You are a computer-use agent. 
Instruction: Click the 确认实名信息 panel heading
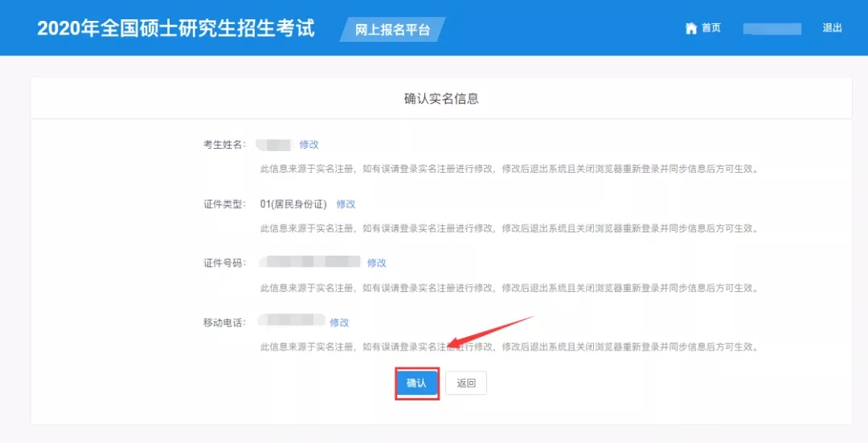441,99
